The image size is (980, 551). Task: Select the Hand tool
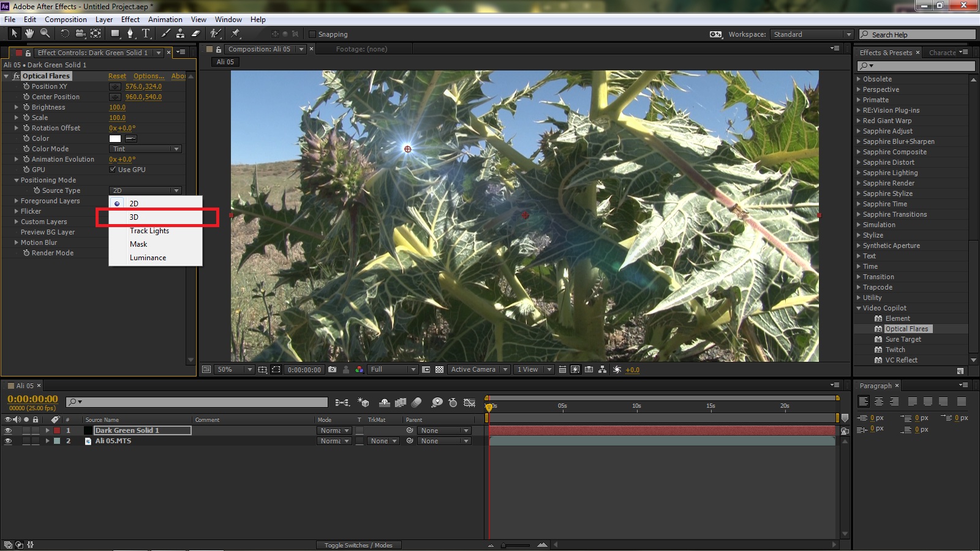(x=29, y=34)
